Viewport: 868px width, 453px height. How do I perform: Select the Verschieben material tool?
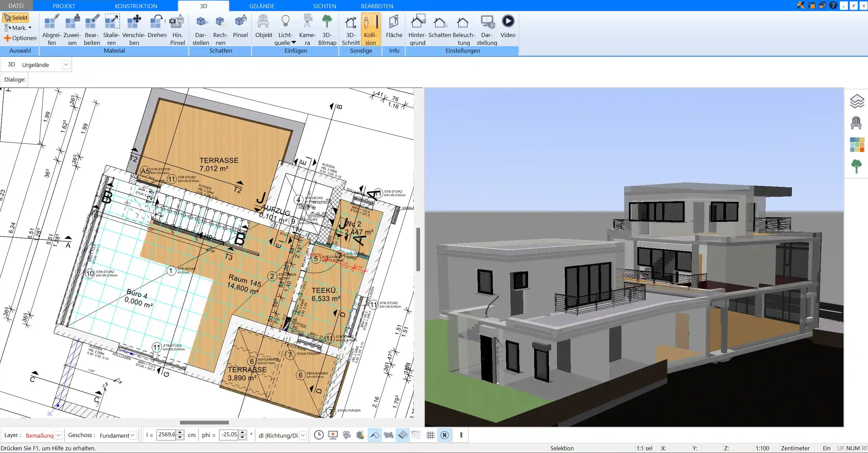point(134,30)
